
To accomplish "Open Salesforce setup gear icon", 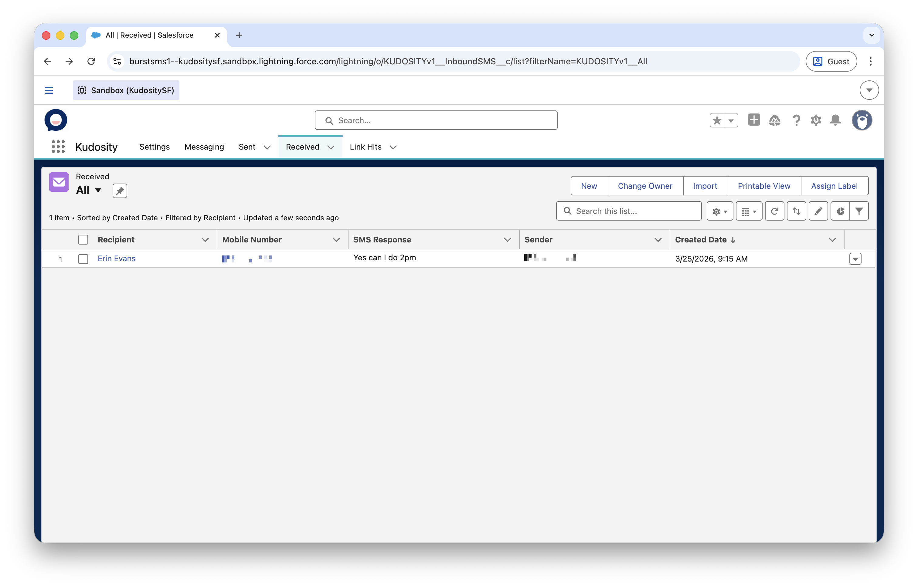I will coord(816,120).
